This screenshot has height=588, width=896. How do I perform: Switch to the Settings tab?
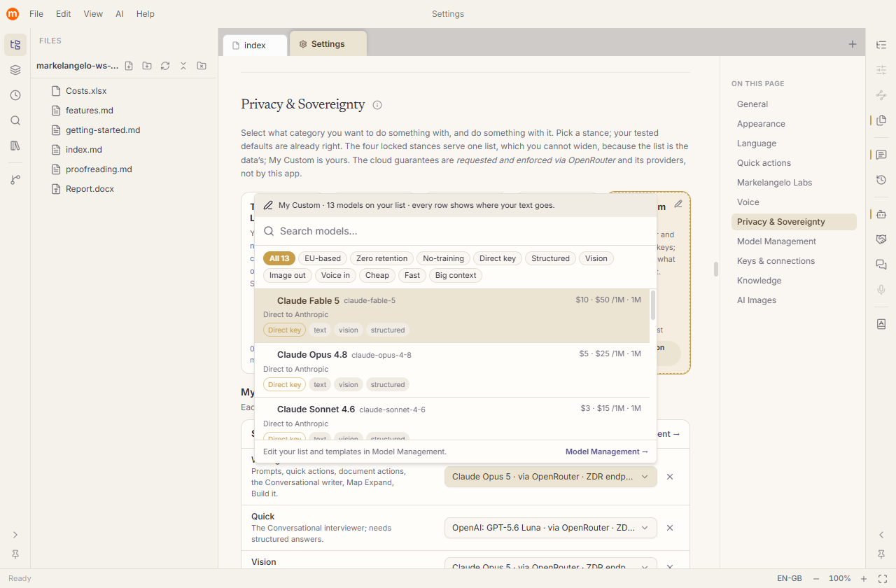pyautogui.click(x=328, y=44)
